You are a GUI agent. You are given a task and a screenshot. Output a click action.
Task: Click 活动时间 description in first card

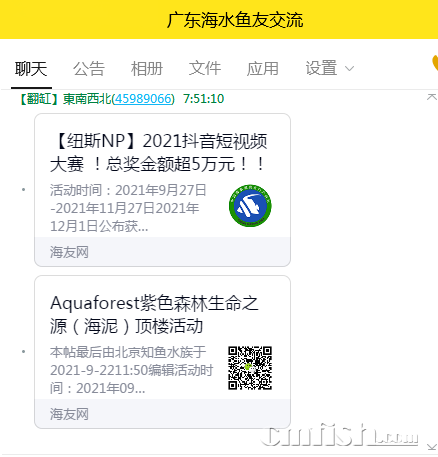pos(128,208)
